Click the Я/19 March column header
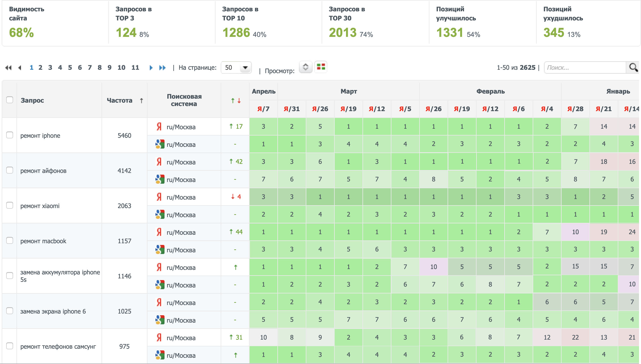This screenshot has height=364, width=641. coord(348,109)
